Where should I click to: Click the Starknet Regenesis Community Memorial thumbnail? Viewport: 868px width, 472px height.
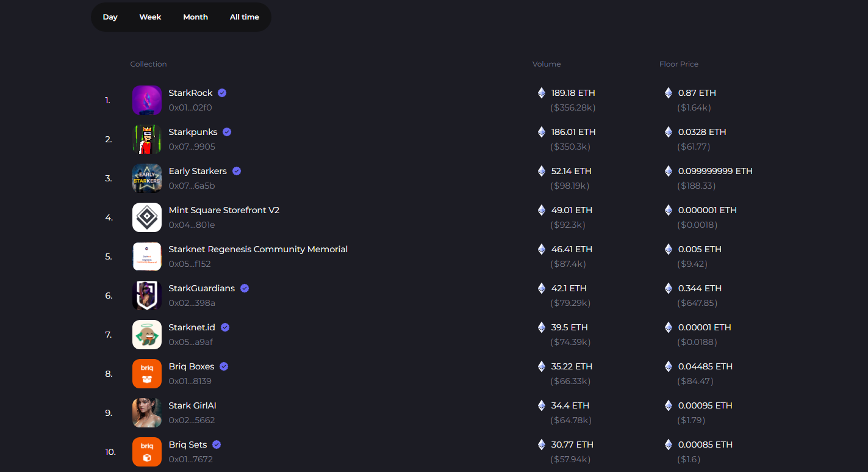[147, 256]
